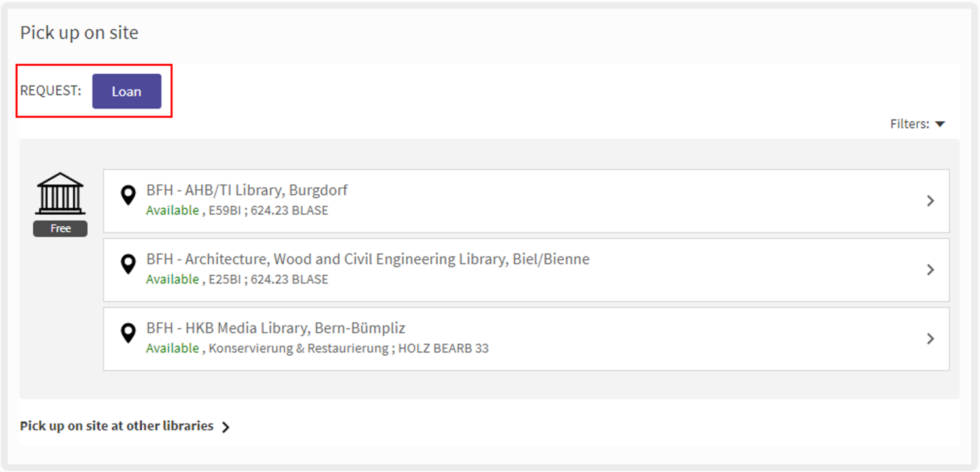Select Architecture, Wood and Civil Engineering Library title
Screen dimensions: 980x472
368,259
